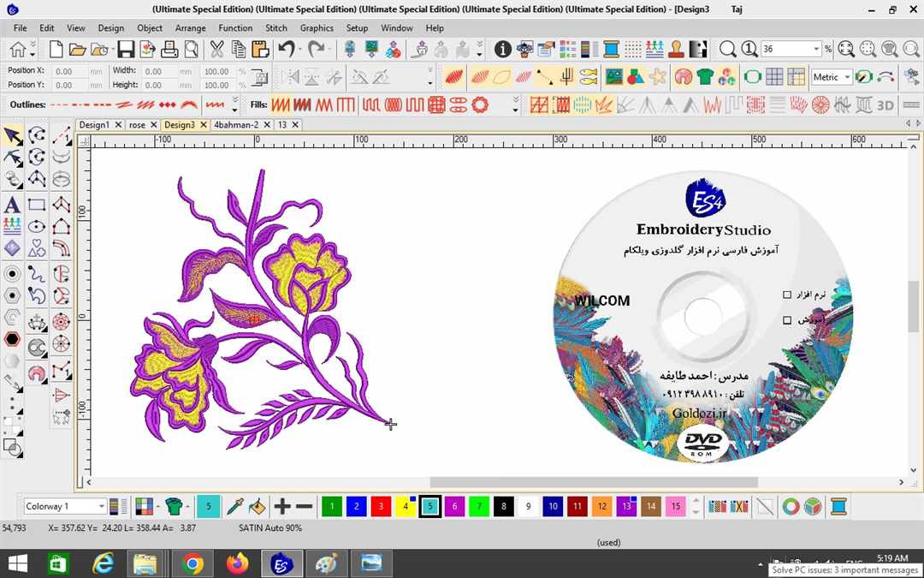924x578 pixels.
Task: Click the New blank design icon
Action: pyautogui.click(x=56, y=49)
